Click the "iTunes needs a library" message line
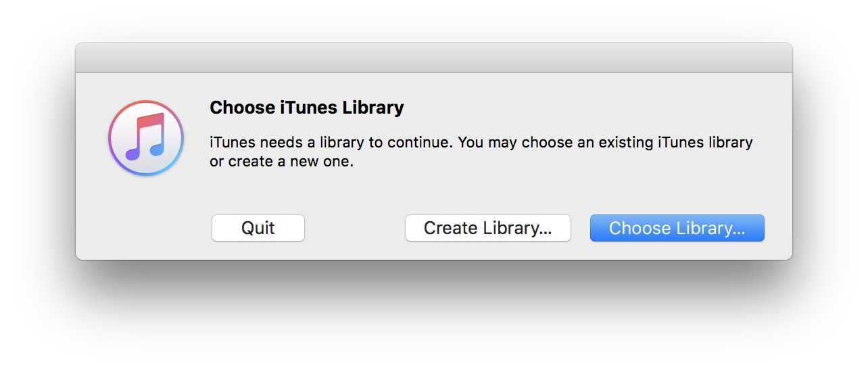 [x=481, y=143]
